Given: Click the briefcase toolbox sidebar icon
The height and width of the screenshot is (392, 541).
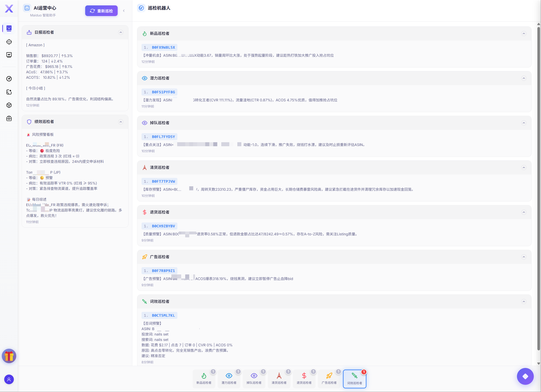Looking at the screenshot, I should click(x=9, y=119).
